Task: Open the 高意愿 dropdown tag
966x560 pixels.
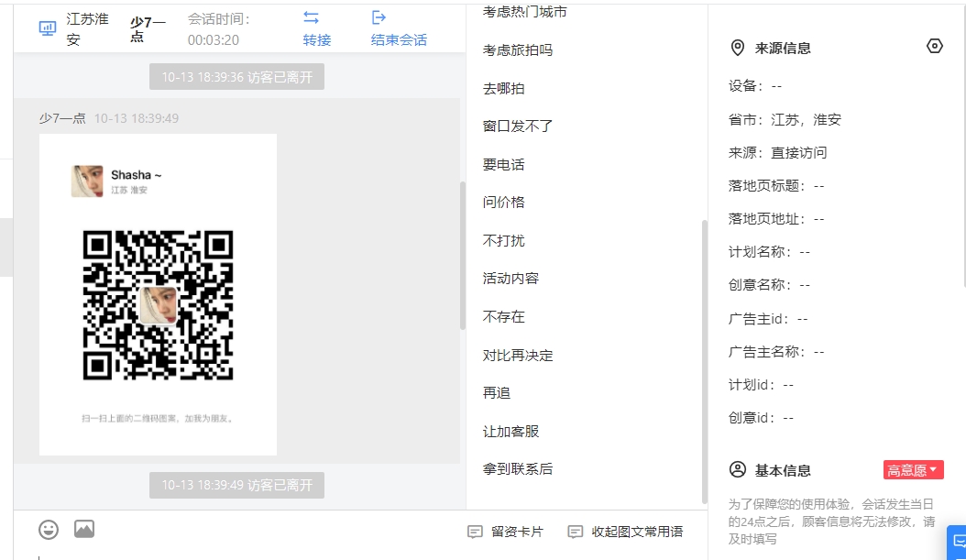Action: click(913, 470)
